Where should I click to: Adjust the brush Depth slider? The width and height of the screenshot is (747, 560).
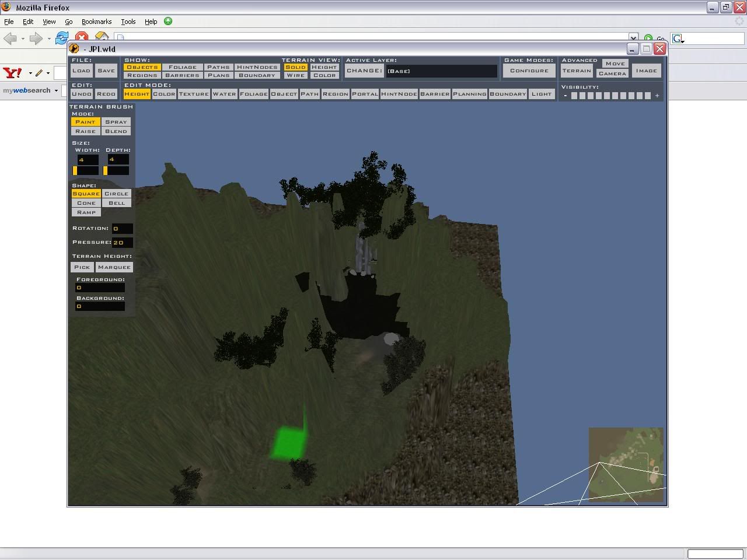point(116,170)
